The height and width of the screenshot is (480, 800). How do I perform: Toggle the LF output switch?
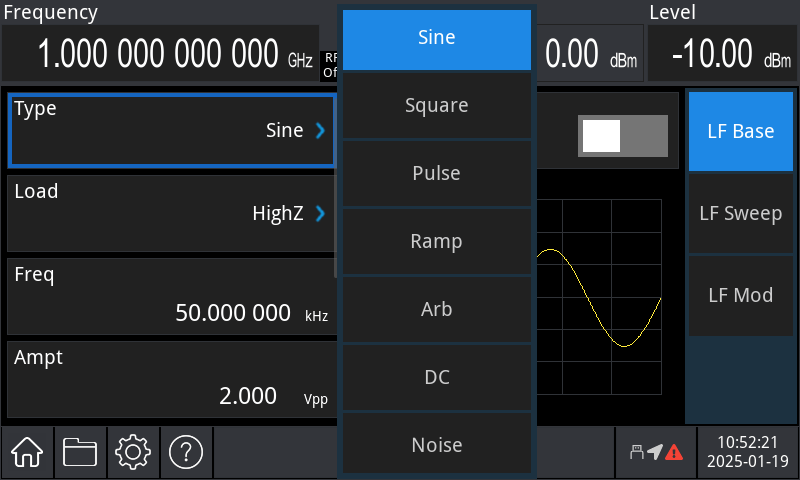coord(622,136)
